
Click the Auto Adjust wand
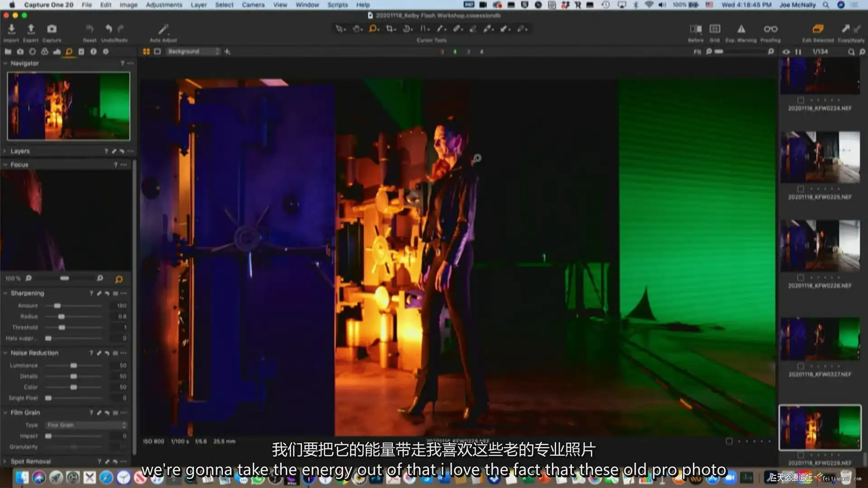point(163,29)
